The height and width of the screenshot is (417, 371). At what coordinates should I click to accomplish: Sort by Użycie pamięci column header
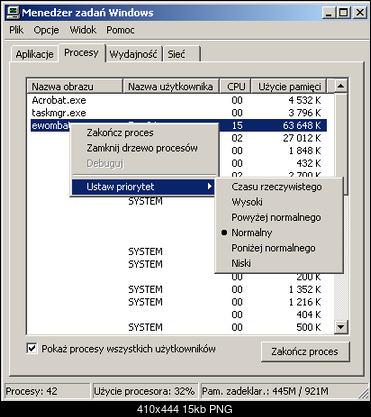pyautogui.click(x=289, y=86)
